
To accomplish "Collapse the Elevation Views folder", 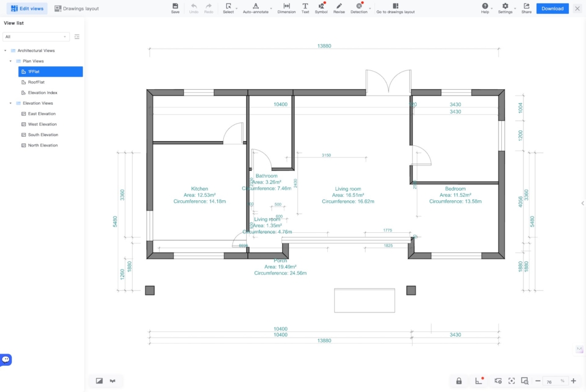I will 10,103.
